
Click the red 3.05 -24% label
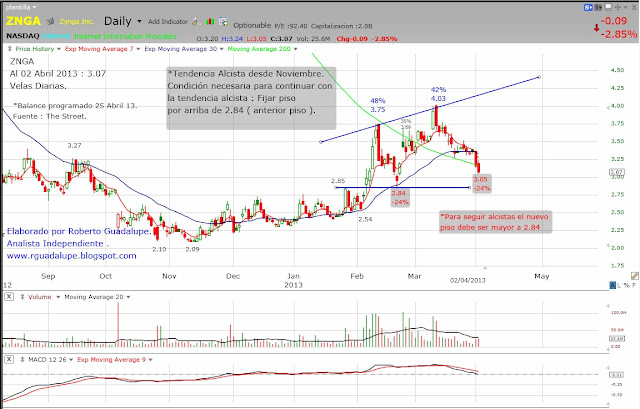pos(481,184)
